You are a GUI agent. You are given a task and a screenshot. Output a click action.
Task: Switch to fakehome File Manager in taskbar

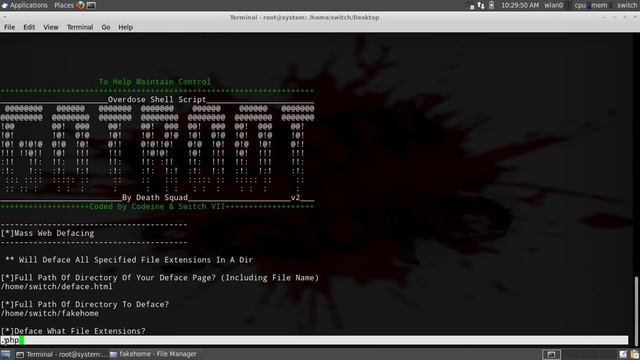153,354
